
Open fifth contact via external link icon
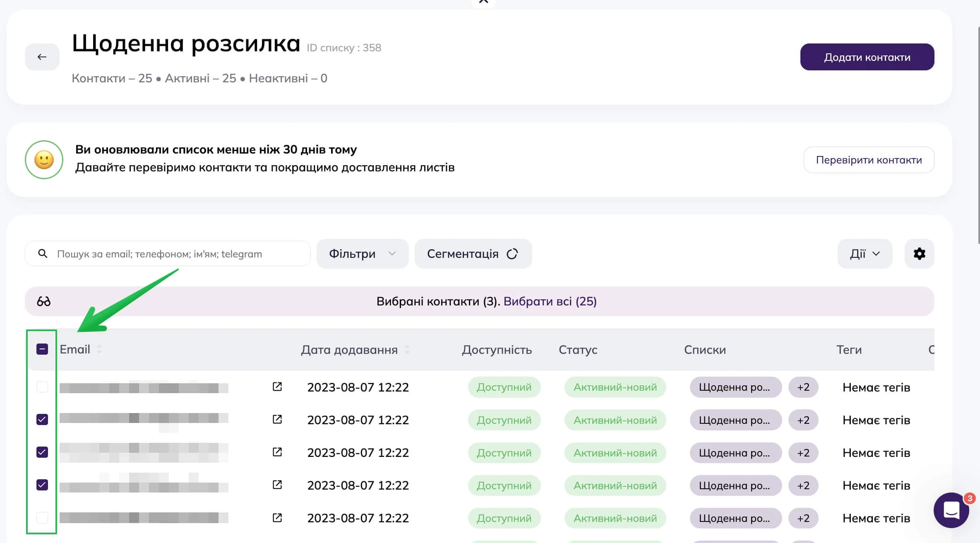pos(277,517)
